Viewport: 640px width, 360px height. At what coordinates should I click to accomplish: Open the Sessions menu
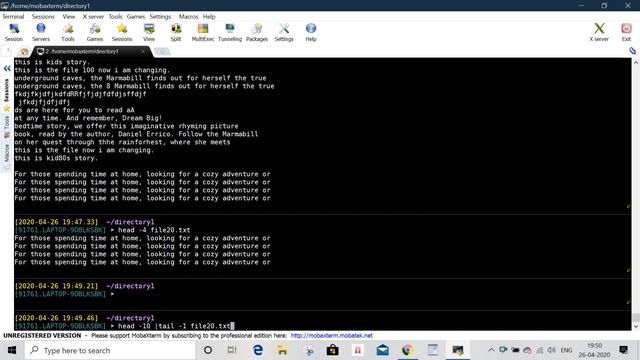pyautogui.click(x=43, y=17)
